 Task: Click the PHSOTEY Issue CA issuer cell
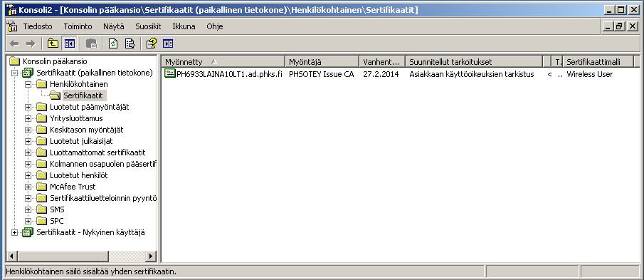tap(322, 74)
